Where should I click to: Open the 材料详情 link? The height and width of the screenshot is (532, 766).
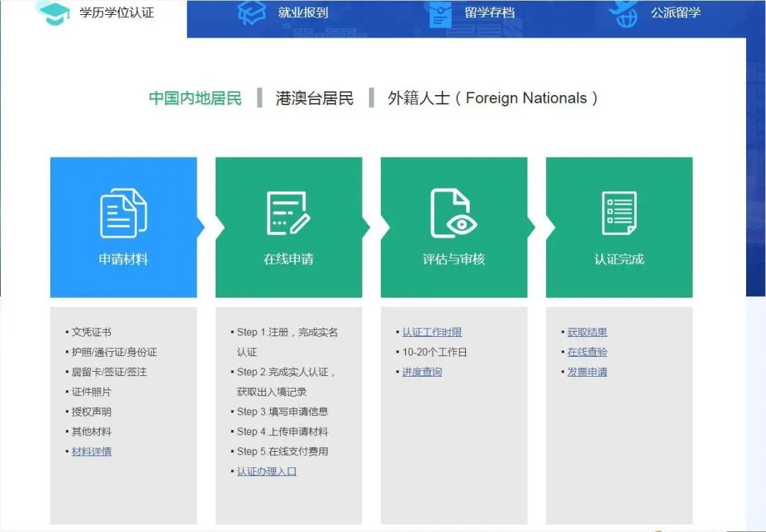tap(91, 451)
